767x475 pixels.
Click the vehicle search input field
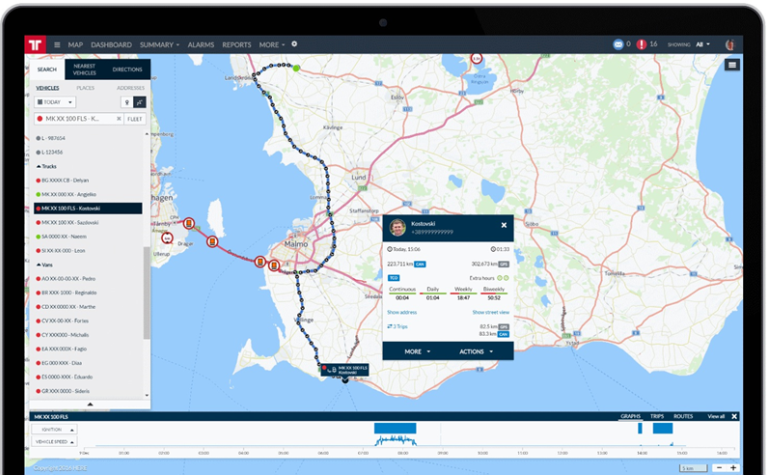click(x=78, y=118)
